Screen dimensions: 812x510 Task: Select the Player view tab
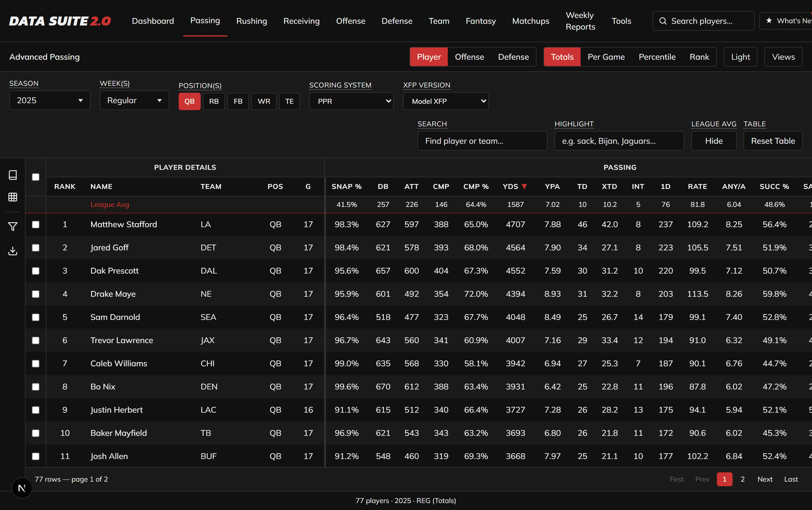click(429, 57)
